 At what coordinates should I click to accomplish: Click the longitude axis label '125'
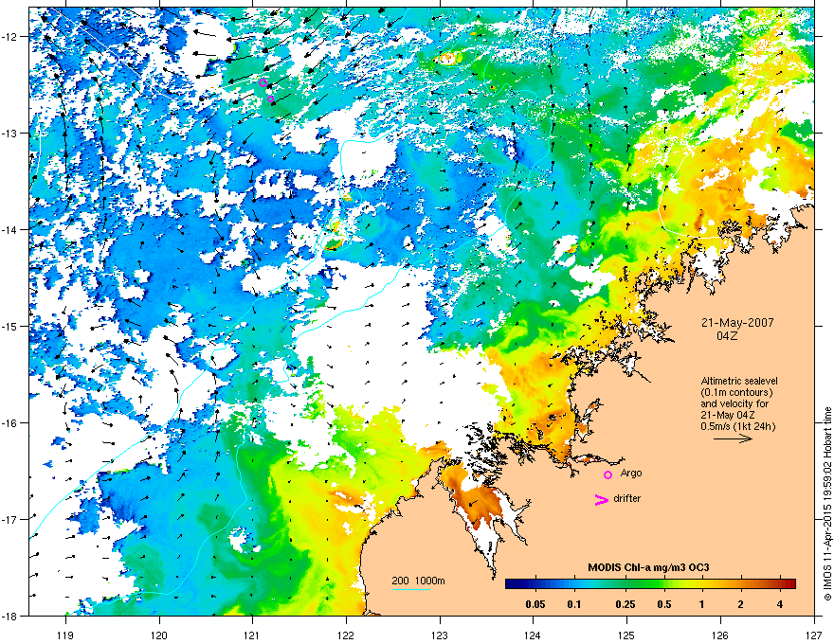point(627,635)
